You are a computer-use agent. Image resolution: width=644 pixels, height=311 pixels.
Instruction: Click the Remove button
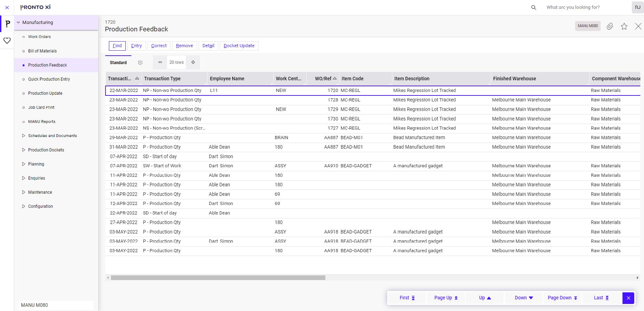click(x=184, y=46)
